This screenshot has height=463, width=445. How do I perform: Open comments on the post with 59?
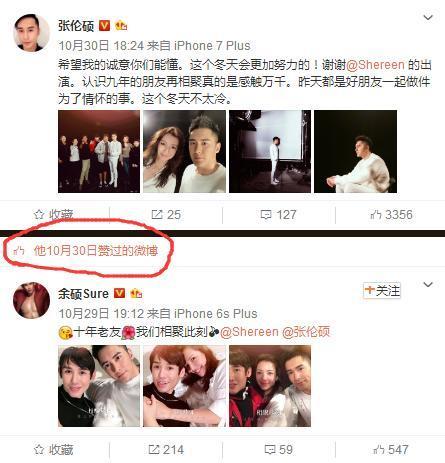point(278,449)
